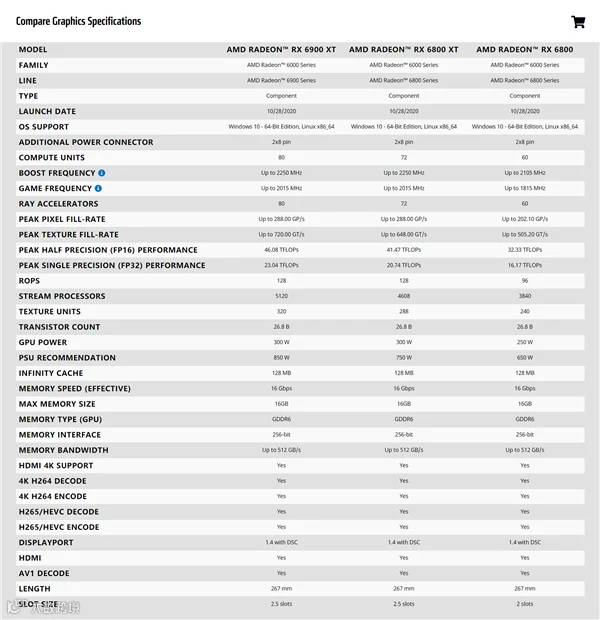
Task: Click the Infinity Cache row label
Action: (x=51, y=373)
